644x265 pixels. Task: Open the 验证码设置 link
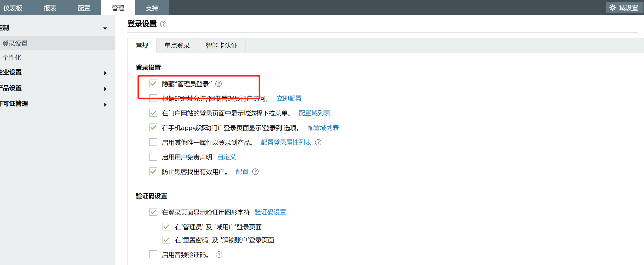[x=270, y=212]
